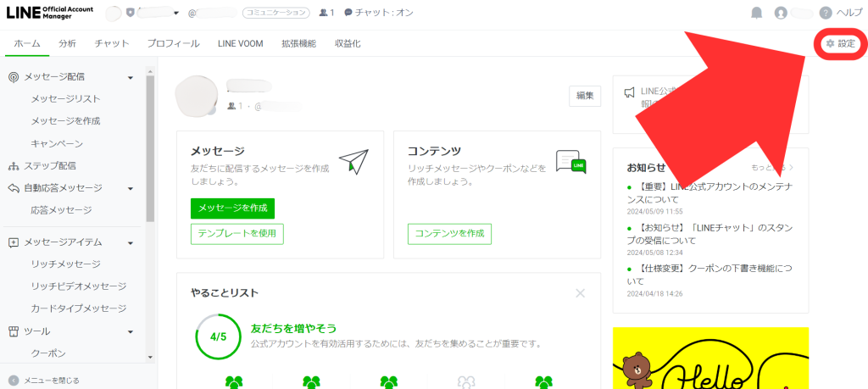Viewport: 868px width, 389px height.
Task: Open the チャット tab
Action: point(112,44)
